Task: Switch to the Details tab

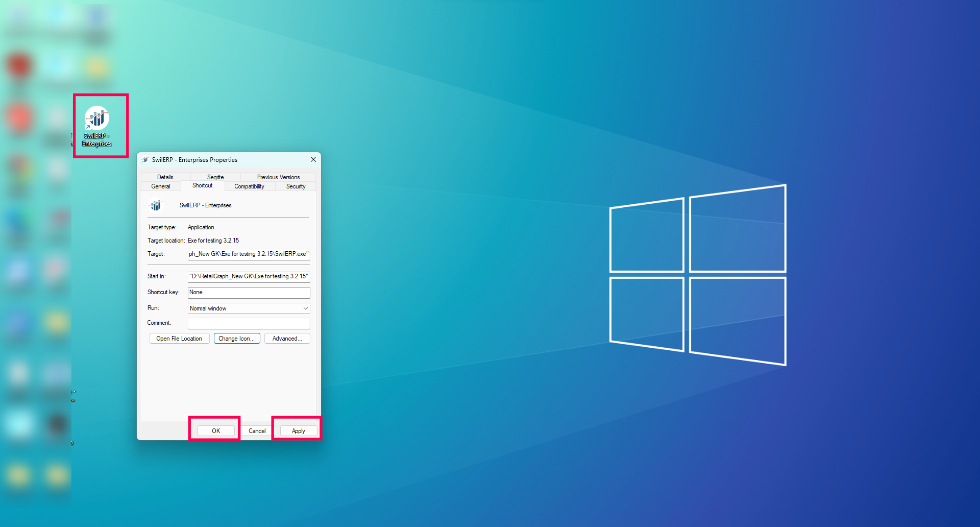Action: click(x=165, y=177)
